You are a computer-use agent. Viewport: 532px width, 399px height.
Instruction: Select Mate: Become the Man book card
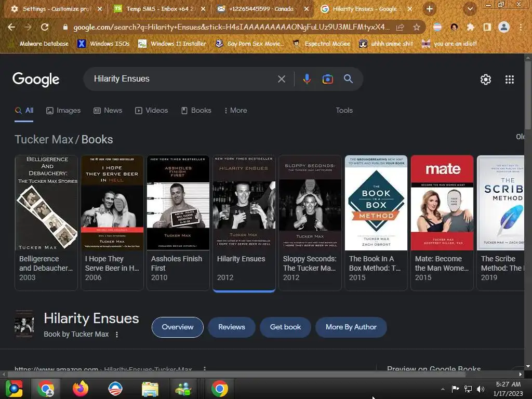442,222
